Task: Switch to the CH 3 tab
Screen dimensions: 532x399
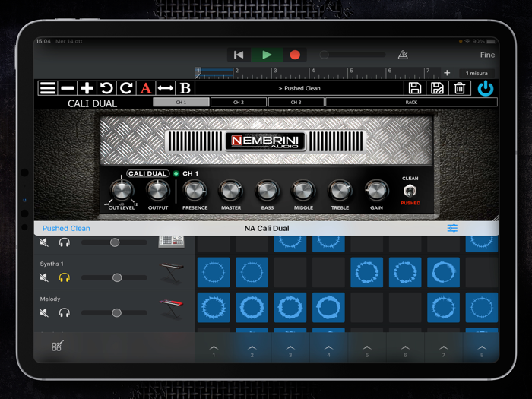Action: pos(296,102)
